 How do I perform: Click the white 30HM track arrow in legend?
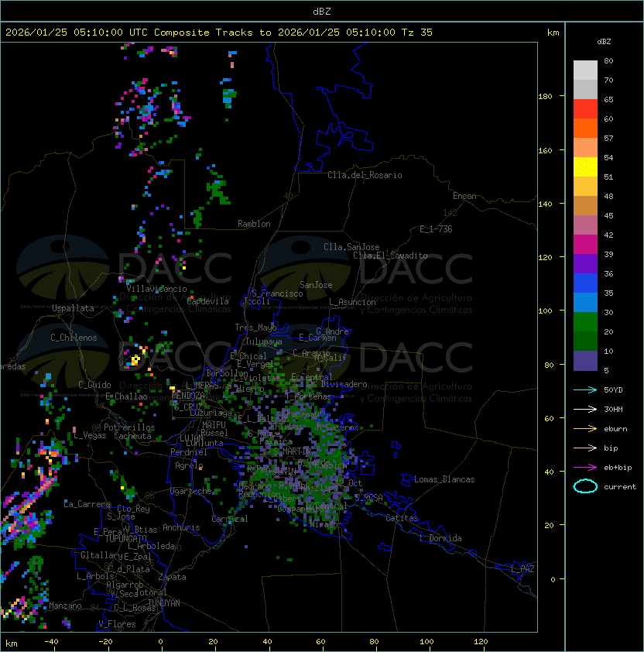point(585,410)
